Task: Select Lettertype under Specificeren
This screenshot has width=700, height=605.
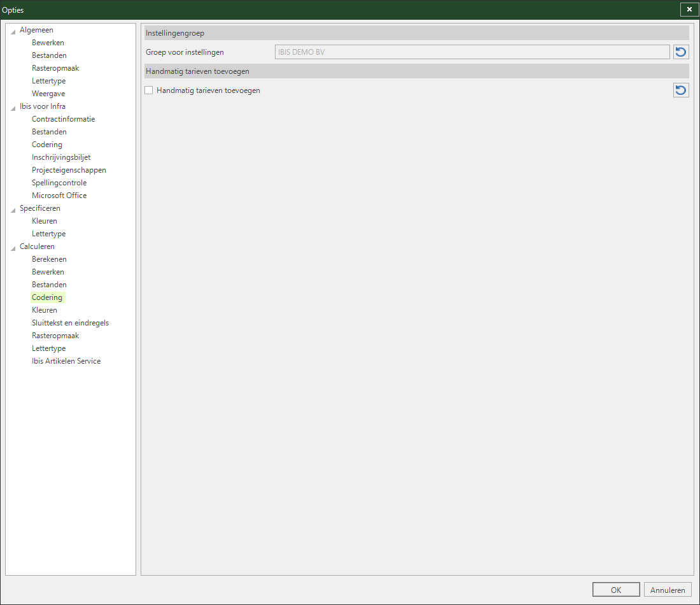Action: point(48,234)
